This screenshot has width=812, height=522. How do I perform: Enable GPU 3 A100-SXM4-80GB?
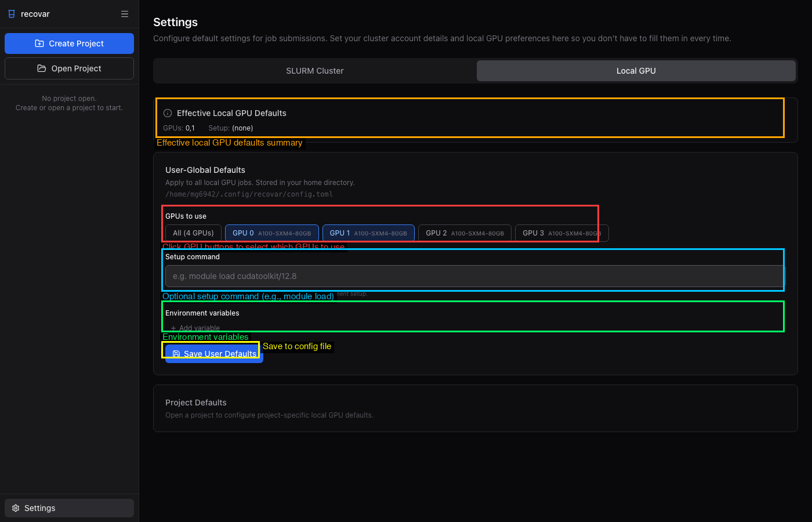click(x=562, y=233)
